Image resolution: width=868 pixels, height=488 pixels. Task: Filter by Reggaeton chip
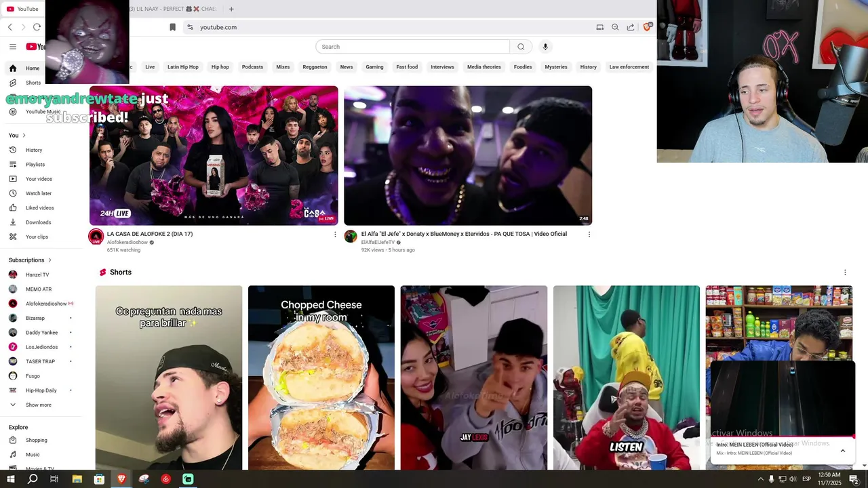[x=315, y=67]
